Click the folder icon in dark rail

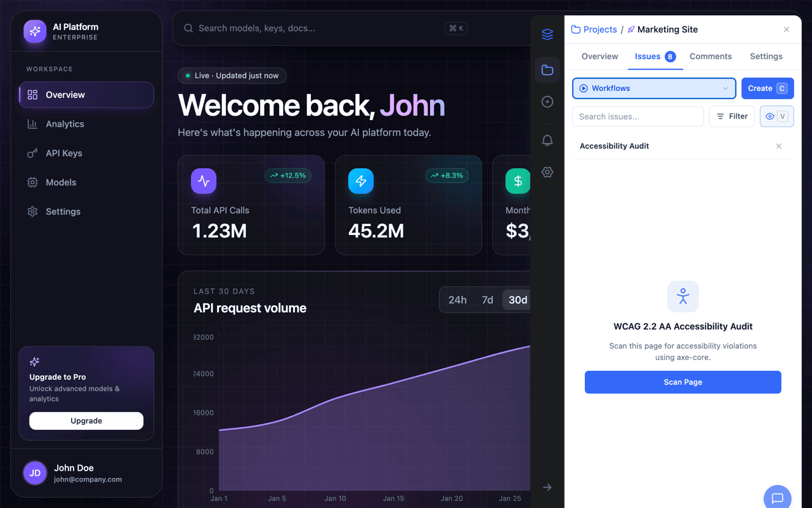point(547,70)
